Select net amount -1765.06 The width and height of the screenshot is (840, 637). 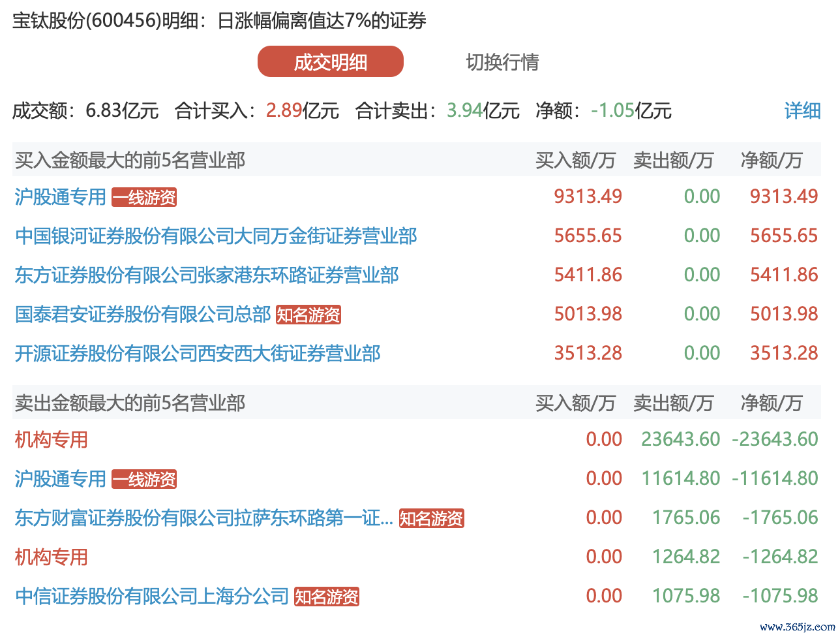[780, 518]
